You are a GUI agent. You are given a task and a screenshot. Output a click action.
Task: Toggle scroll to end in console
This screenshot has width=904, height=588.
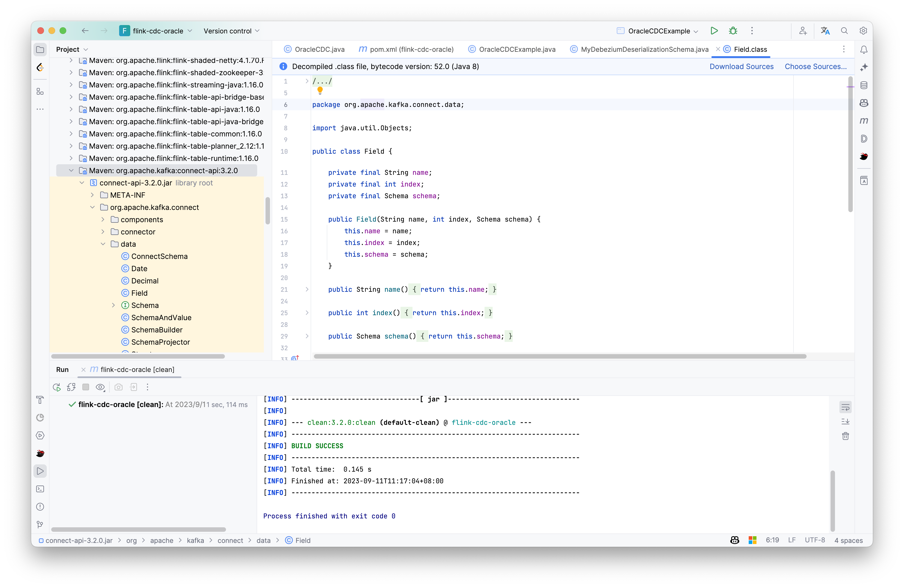(x=845, y=422)
